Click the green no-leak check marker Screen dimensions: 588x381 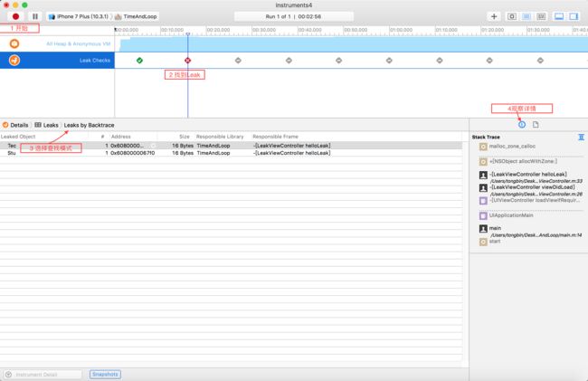tap(139, 61)
